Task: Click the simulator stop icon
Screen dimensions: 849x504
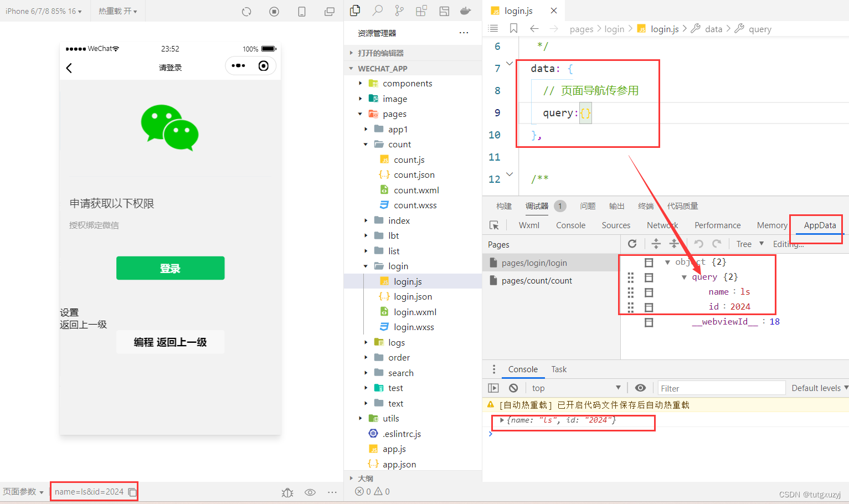Action: point(274,12)
